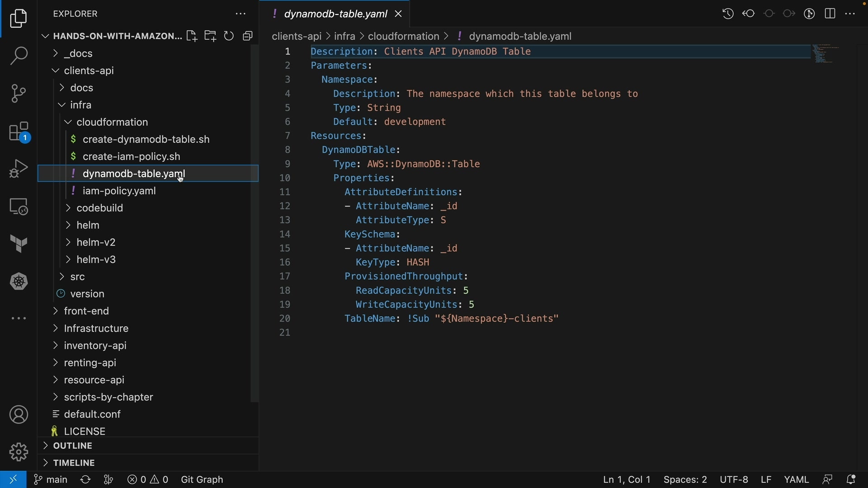
Task: Open the Search view in activity bar
Action: point(19,56)
